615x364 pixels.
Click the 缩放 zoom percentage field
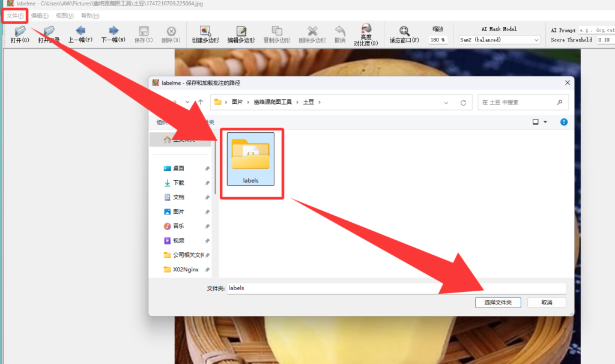pyautogui.click(x=438, y=40)
